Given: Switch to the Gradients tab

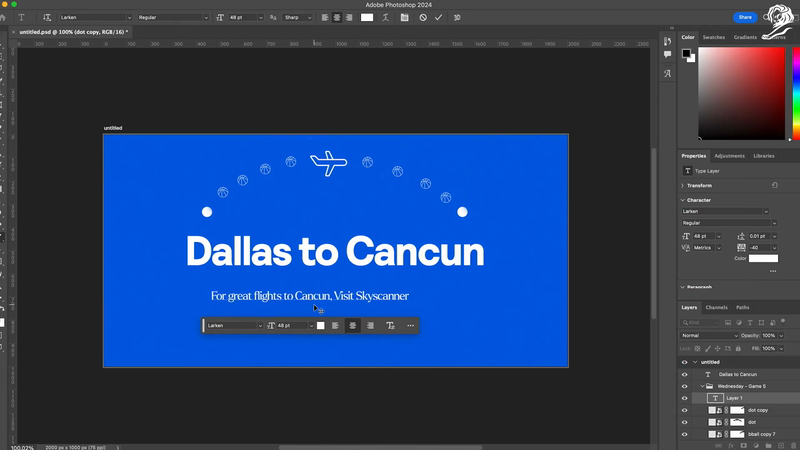Looking at the screenshot, I should pos(745,37).
